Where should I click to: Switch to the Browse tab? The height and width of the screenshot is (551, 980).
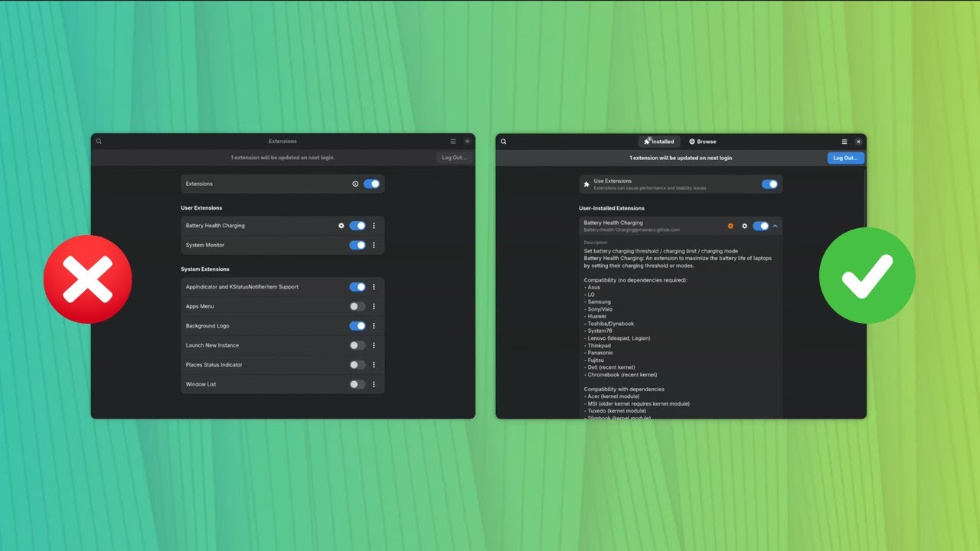click(x=703, y=142)
